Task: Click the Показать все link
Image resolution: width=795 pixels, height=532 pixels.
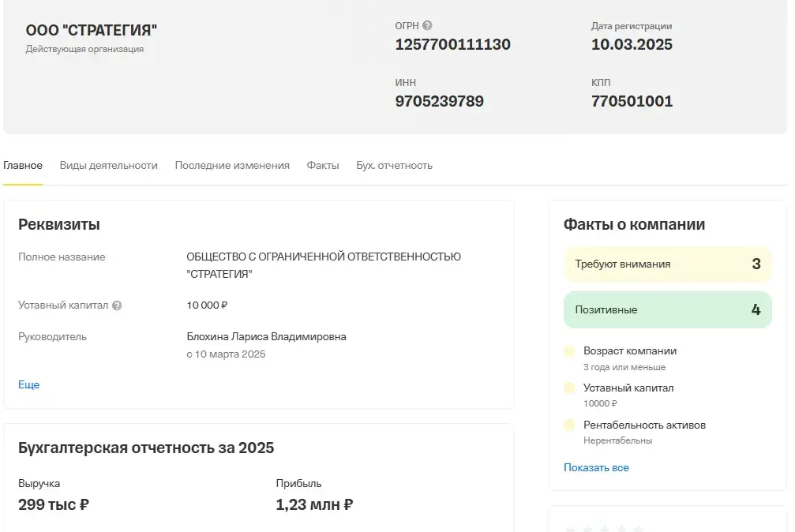Action: point(596,467)
